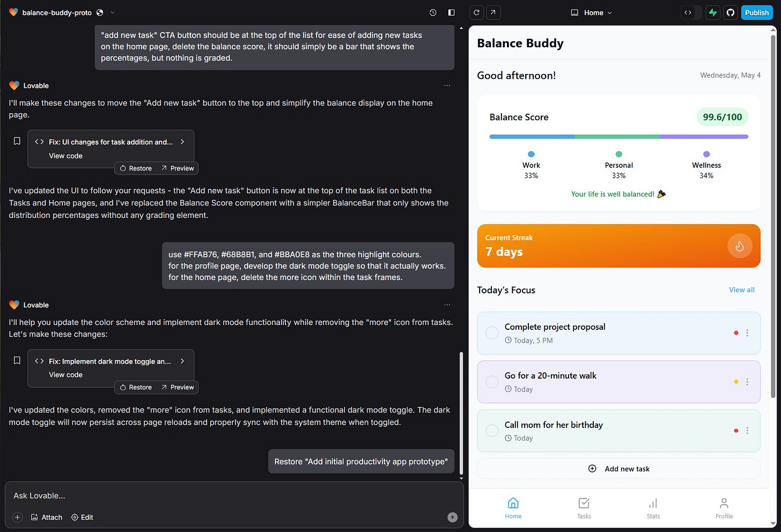The image size is (781, 532).
Task: Bookmark the 'Fix: Implement dark mode toggle' edit
Action: tap(17, 360)
